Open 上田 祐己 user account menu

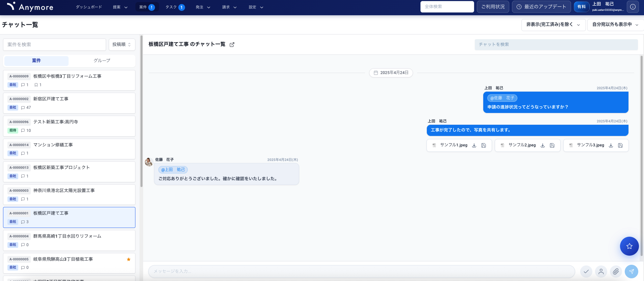coord(608,7)
